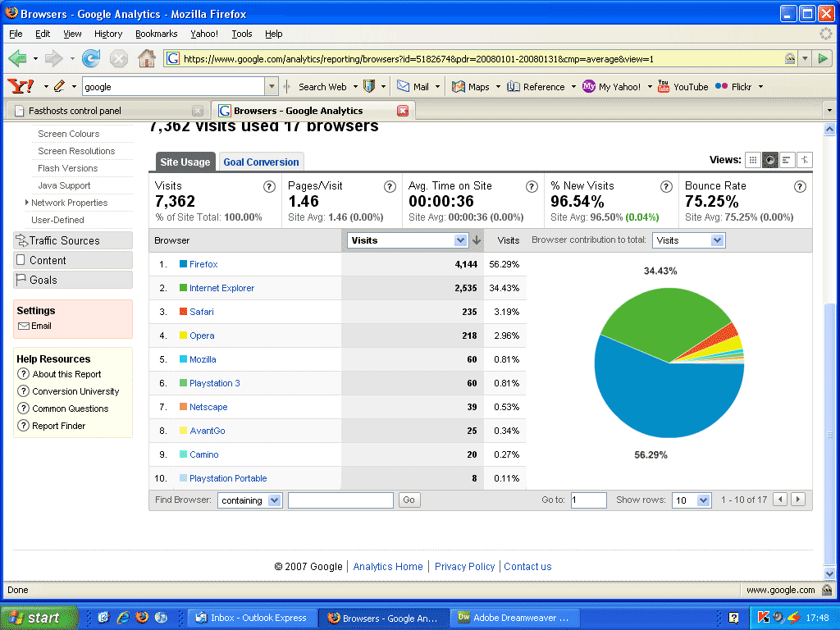Open the Show rows dropdown
The image size is (840, 630).
click(x=692, y=500)
